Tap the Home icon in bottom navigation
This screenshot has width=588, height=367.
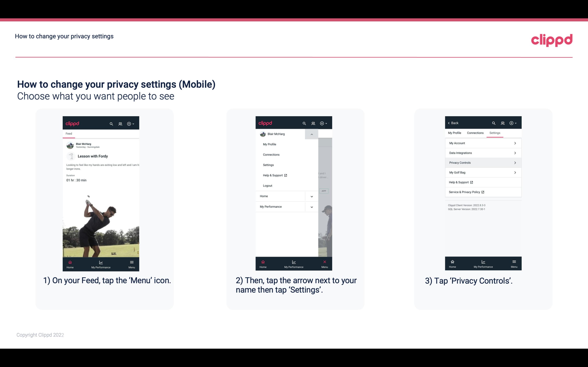tap(70, 263)
